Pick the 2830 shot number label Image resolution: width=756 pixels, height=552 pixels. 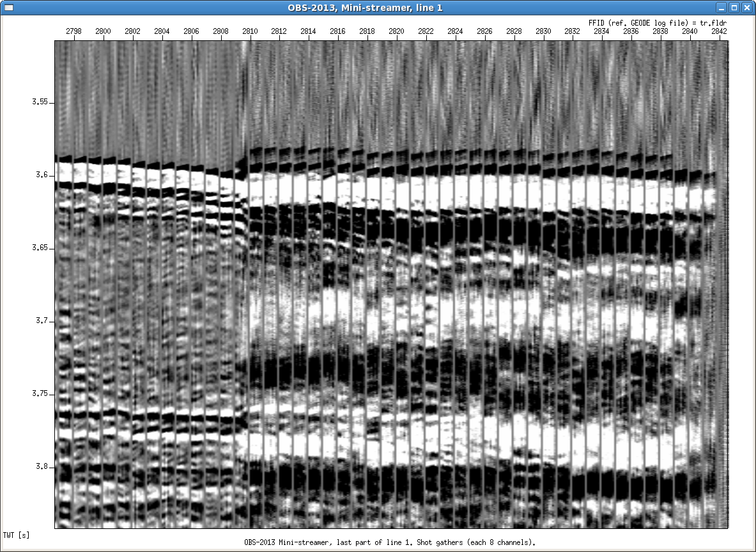pyautogui.click(x=543, y=31)
